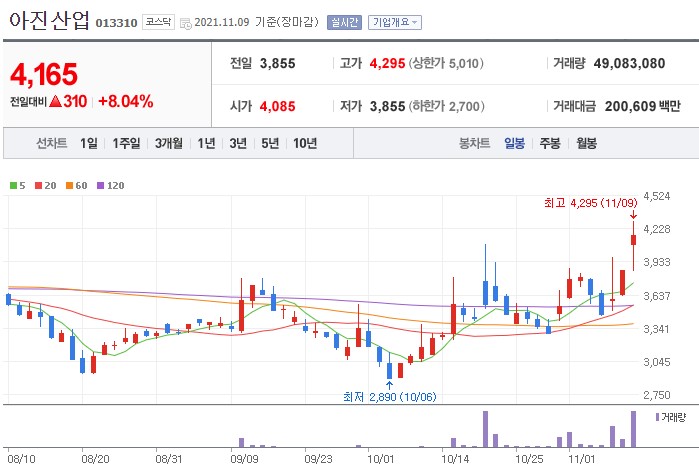Viewport: 699px width, 471px height.
Task: Click the 시가 4,085 value
Action: pyautogui.click(x=277, y=106)
